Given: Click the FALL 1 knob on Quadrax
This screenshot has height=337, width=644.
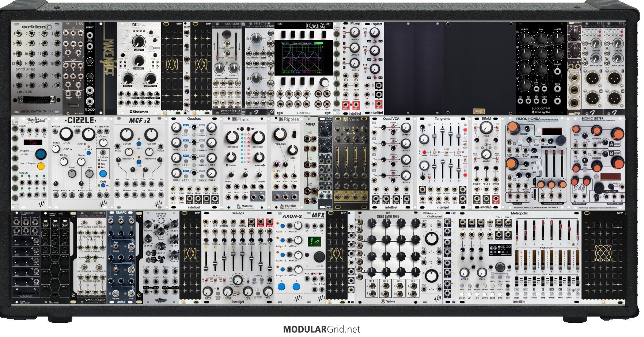Looking at the screenshot, I should coord(212,127).
